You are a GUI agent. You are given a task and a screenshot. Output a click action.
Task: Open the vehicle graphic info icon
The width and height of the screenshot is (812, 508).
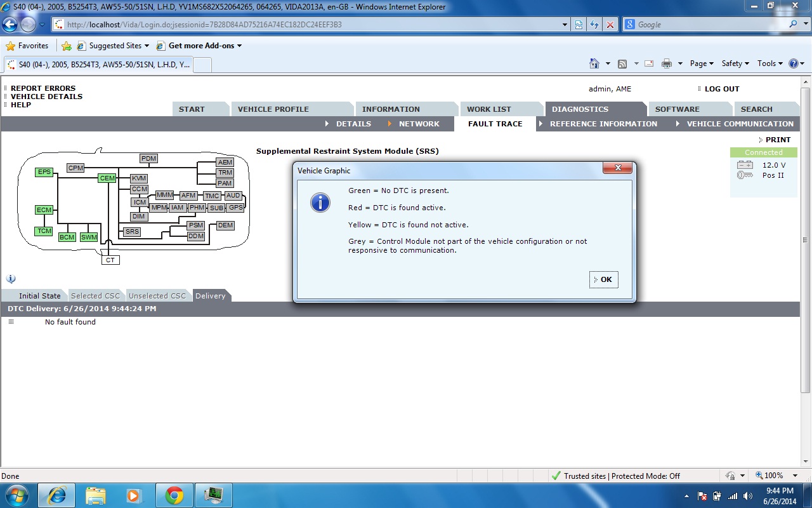click(11, 279)
